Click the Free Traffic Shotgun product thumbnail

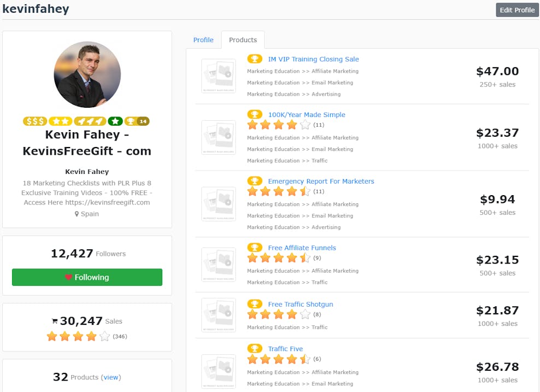click(219, 315)
